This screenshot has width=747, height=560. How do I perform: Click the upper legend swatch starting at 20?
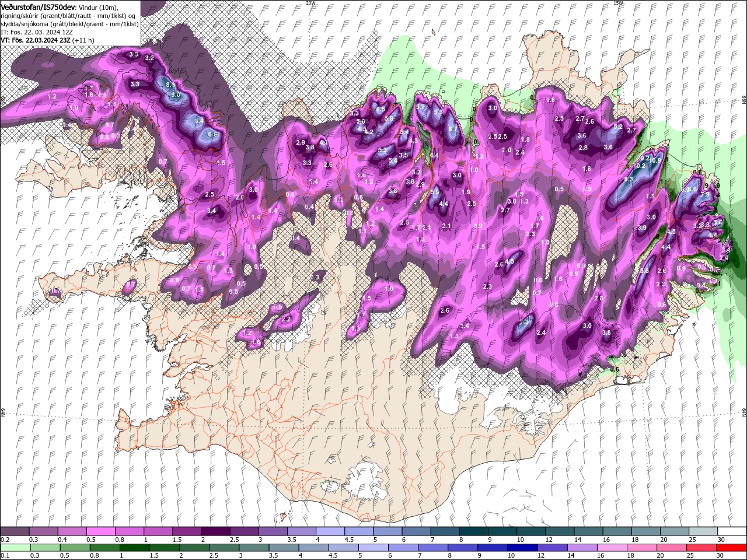675,531
